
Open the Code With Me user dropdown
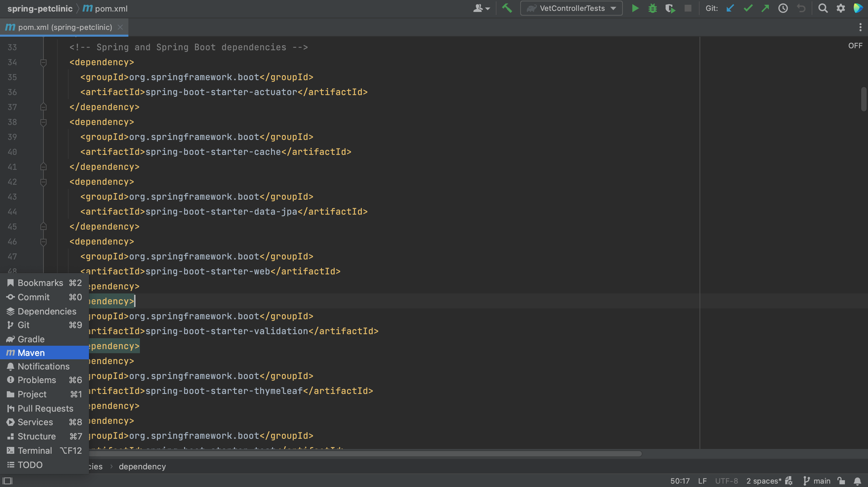pos(481,8)
